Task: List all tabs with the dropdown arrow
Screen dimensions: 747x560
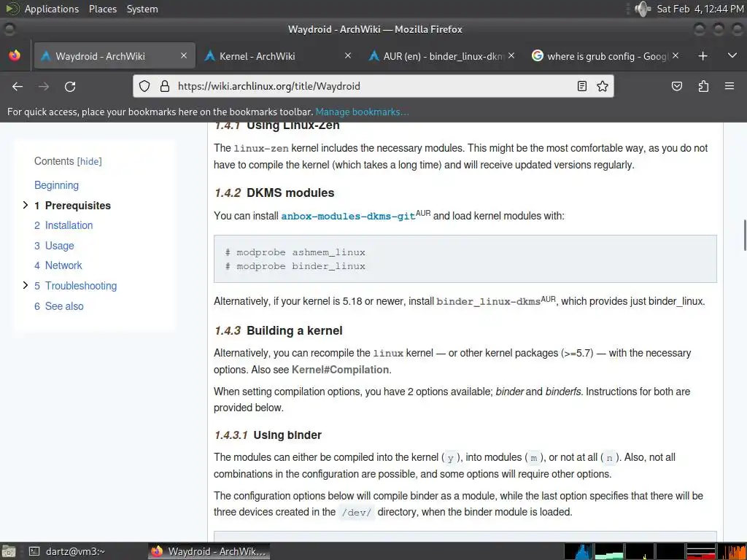Action: (x=732, y=55)
